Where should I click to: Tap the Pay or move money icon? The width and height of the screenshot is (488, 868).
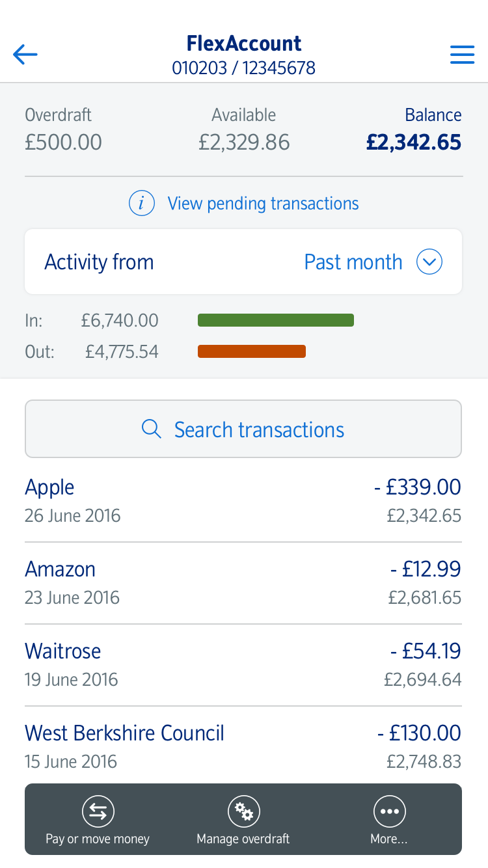click(x=98, y=811)
